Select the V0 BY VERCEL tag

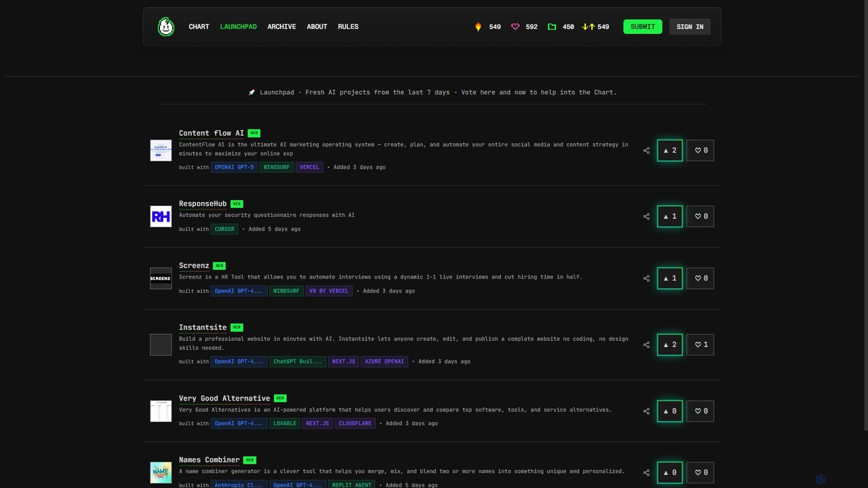coord(329,291)
